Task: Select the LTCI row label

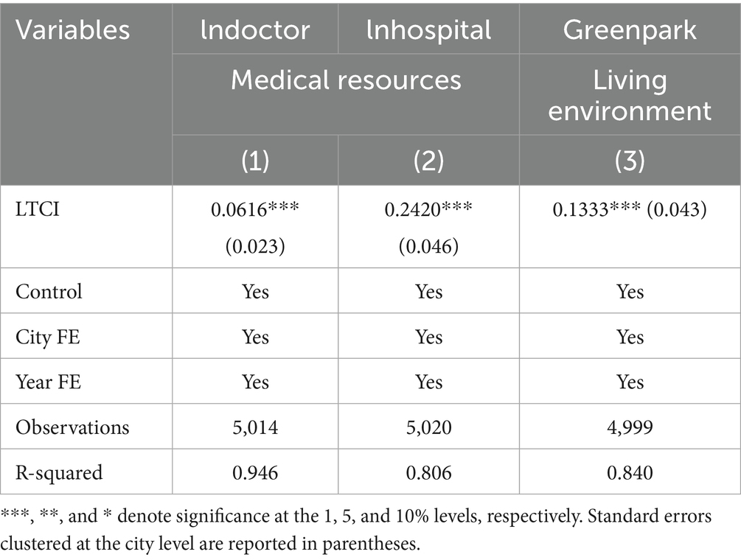Action: tap(38, 210)
